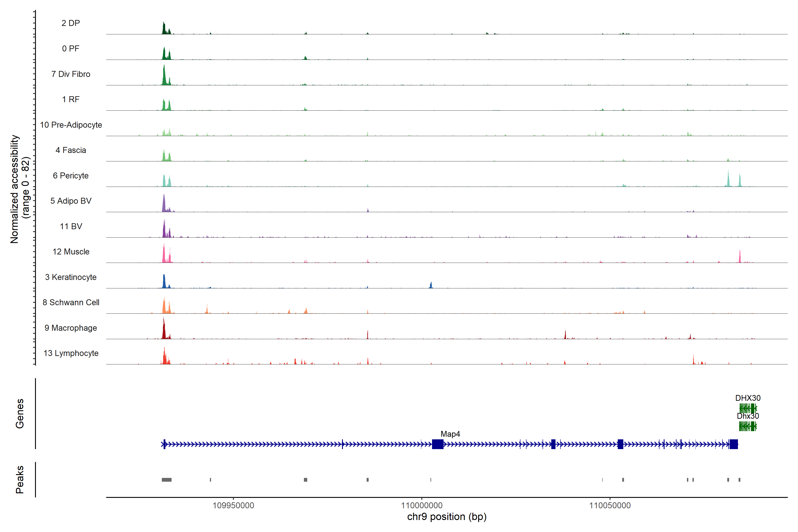Click the 13 Lymphocyte track label
Image resolution: width=798 pixels, height=532 pixels.
(x=71, y=353)
